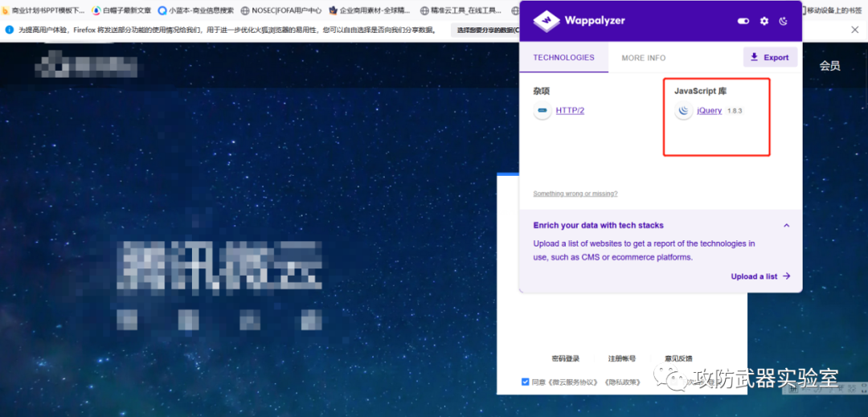Click the 'JavaScript 库' category heading
Image resolution: width=868 pixels, height=417 pixels.
click(x=700, y=91)
